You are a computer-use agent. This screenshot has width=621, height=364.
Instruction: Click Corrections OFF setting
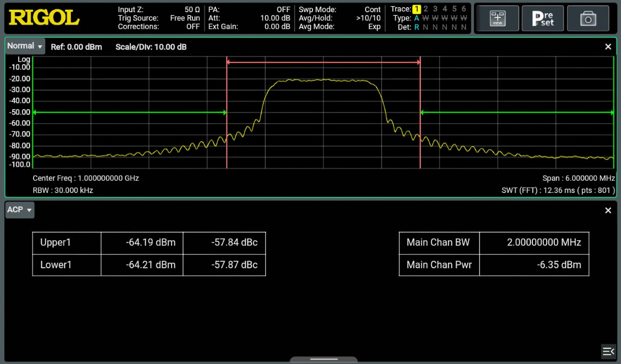pyautogui.click(x=159, y=26)
